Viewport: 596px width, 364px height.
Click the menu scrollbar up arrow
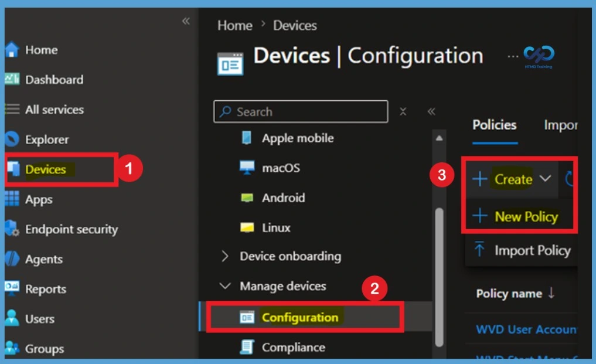[439, 138]
